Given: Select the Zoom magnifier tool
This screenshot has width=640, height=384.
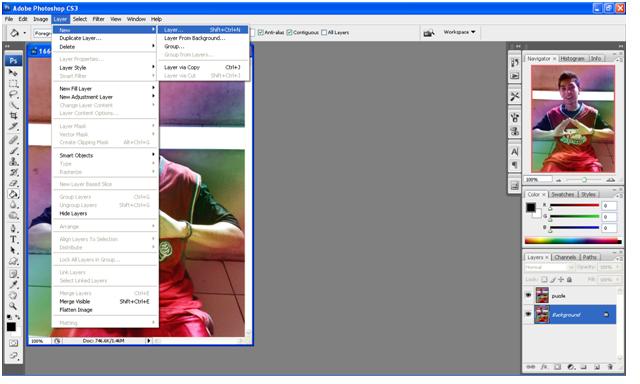Looking at the screenshot, I should click(13, 306).
